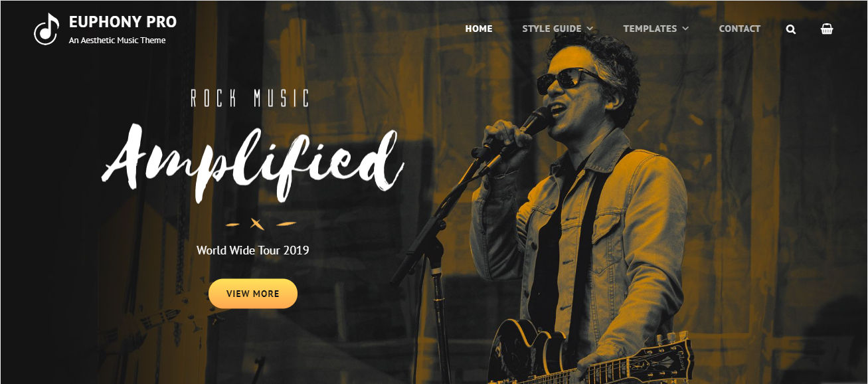
Task: Open the Style Guide menu item
Action: 551,29
